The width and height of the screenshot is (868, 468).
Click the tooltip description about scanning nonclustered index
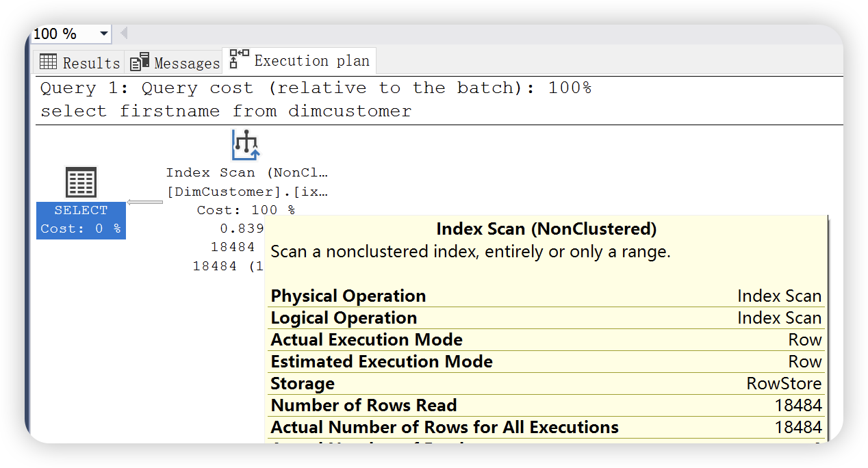click(470, 252)
